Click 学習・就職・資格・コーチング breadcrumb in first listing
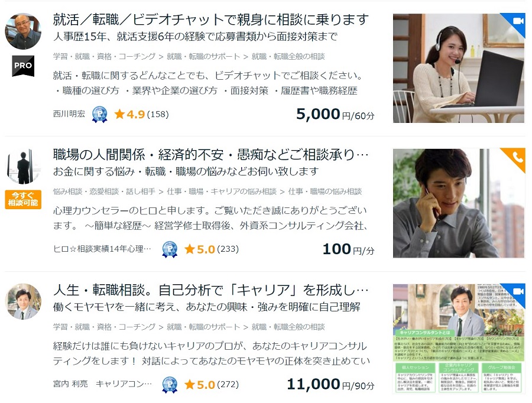Image resolution: width=532 pixels, height=403 pixels. (x=104, y=56)
